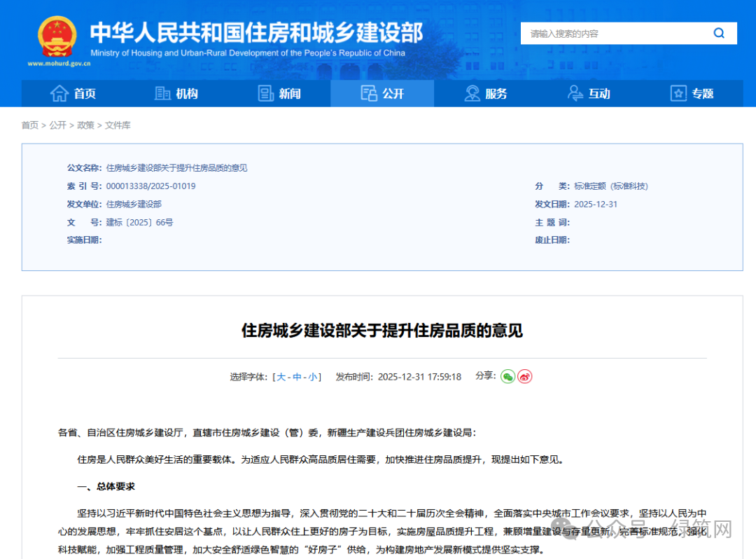Click document number 建标〔2025〕66号
Screen dimensions: 756x559
139,222
